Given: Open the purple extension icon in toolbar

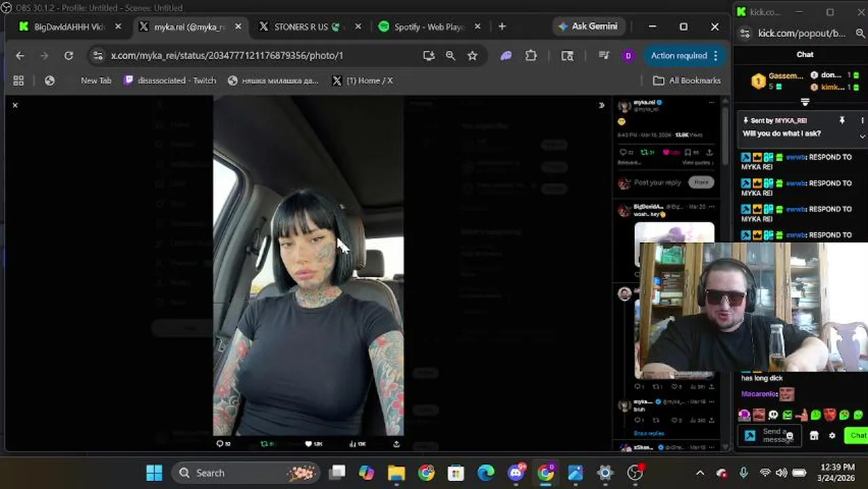Looking at the screenshot, I should tap(506, 56).
